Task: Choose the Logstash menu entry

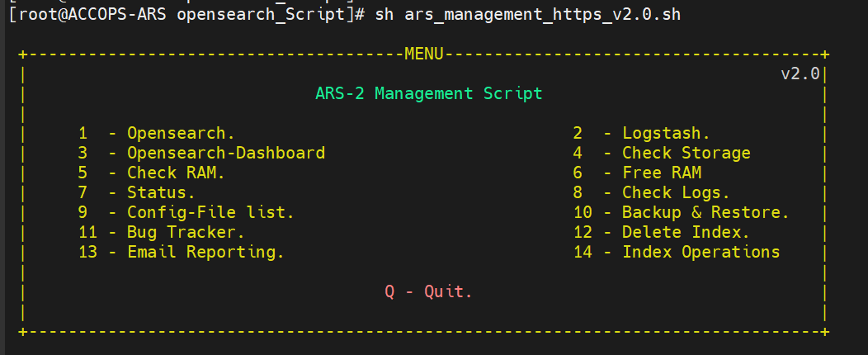Action: 666,133
